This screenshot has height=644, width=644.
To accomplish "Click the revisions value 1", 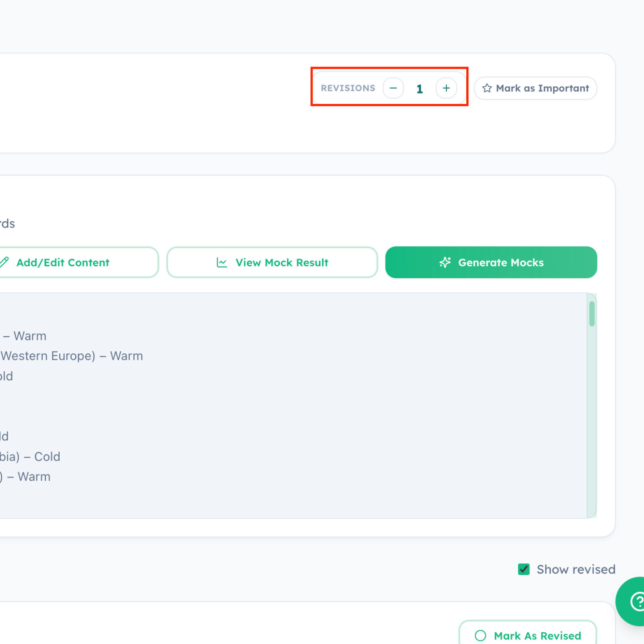I will pyautogui.click(x=419, y=89).
